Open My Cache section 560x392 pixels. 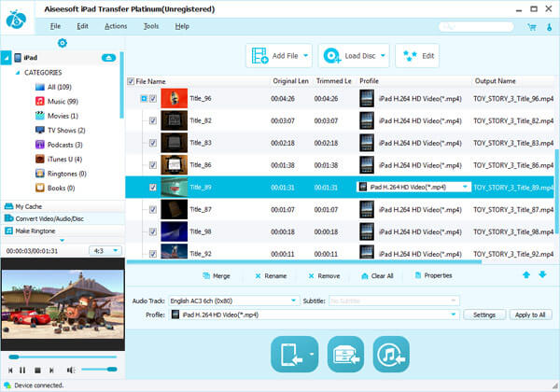click(63, 206)
